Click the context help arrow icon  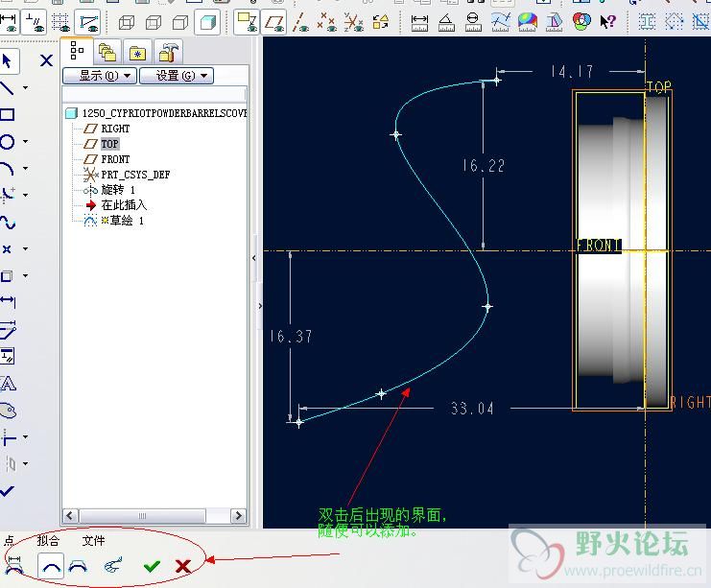[x=608, y=21]
